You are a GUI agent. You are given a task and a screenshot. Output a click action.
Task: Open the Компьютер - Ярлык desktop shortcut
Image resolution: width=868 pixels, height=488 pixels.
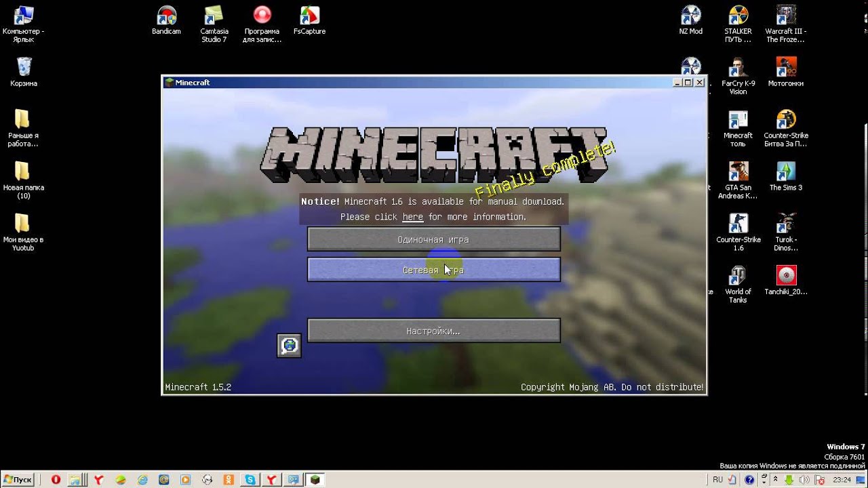point(23,24)
